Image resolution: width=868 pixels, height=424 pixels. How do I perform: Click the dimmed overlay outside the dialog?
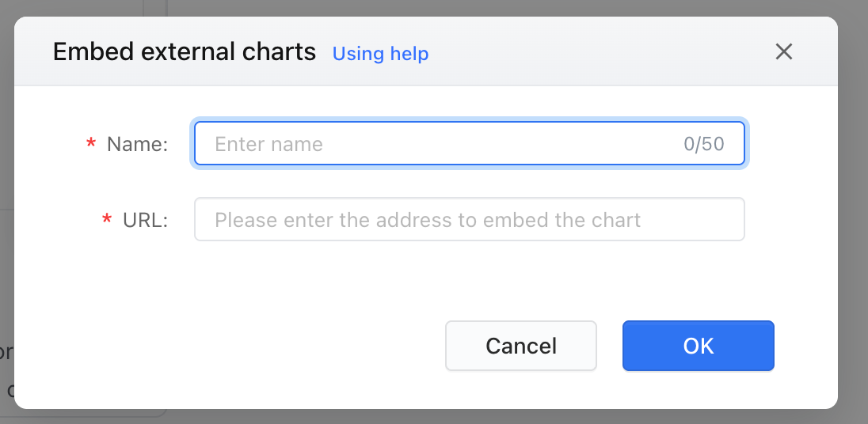[x=853, y=221]
